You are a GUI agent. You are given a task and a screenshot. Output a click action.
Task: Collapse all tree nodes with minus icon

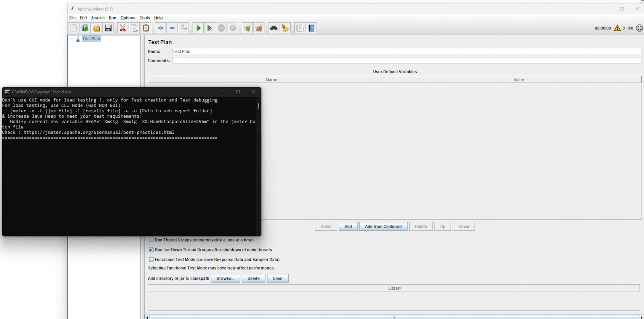click(x=172, y=28)
